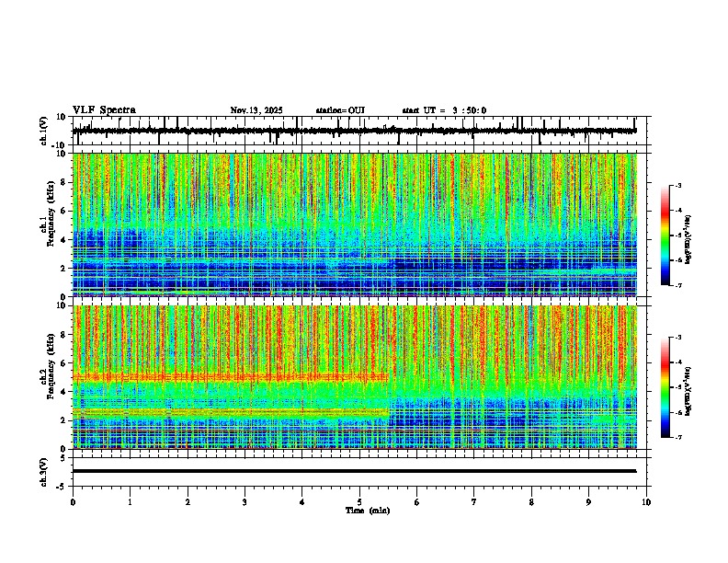The width and height of the screenshot is (728, 563).
Task: Click time axis tick label "4"
Action: tap(302, 502)
